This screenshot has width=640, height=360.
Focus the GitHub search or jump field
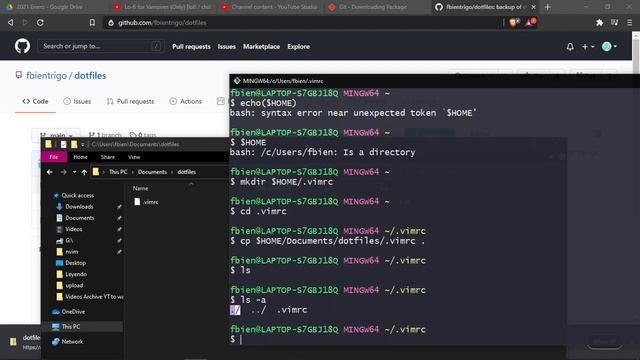[101, 46]
